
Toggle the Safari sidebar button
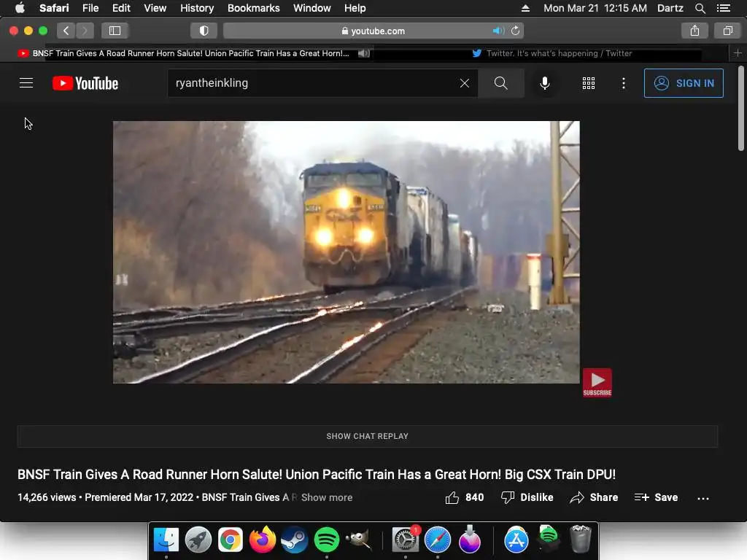click(115, 31)
